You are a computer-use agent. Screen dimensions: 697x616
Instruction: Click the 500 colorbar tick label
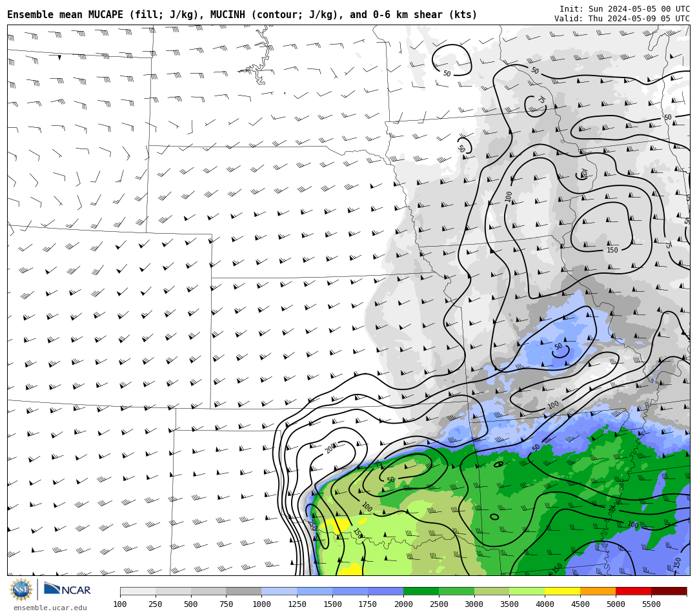coord(190,604)
